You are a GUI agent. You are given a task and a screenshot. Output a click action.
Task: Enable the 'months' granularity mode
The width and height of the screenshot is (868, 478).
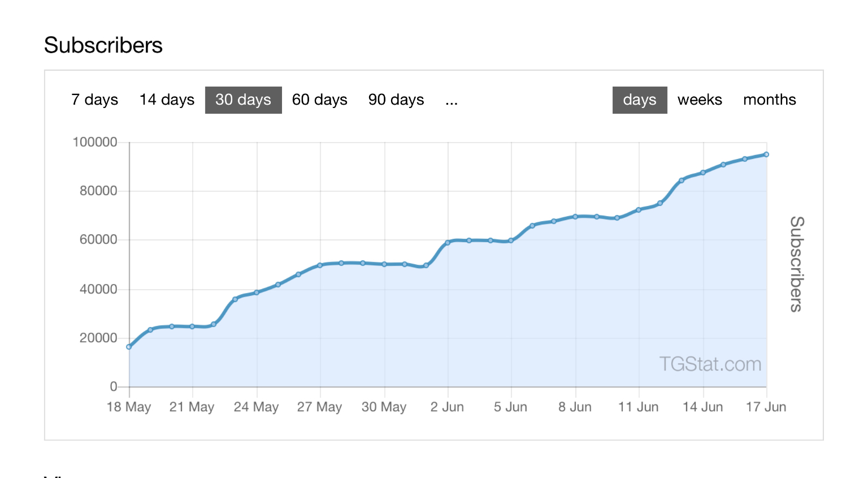pos(769,100)
